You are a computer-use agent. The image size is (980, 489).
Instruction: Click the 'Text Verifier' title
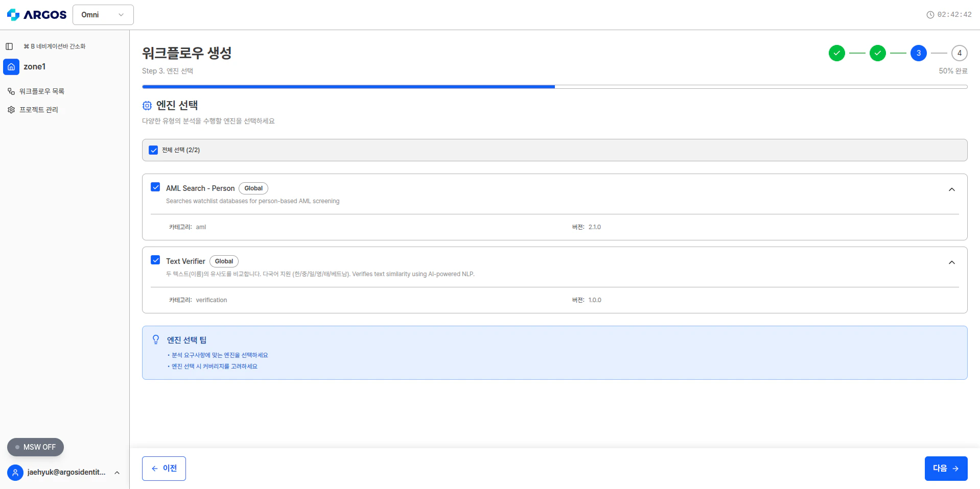click(185, 261)
